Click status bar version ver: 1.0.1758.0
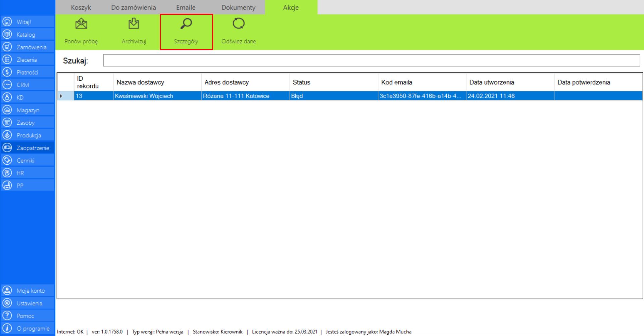Image resolution: width=644 pixels, height=336 pixels. (107, 332)
